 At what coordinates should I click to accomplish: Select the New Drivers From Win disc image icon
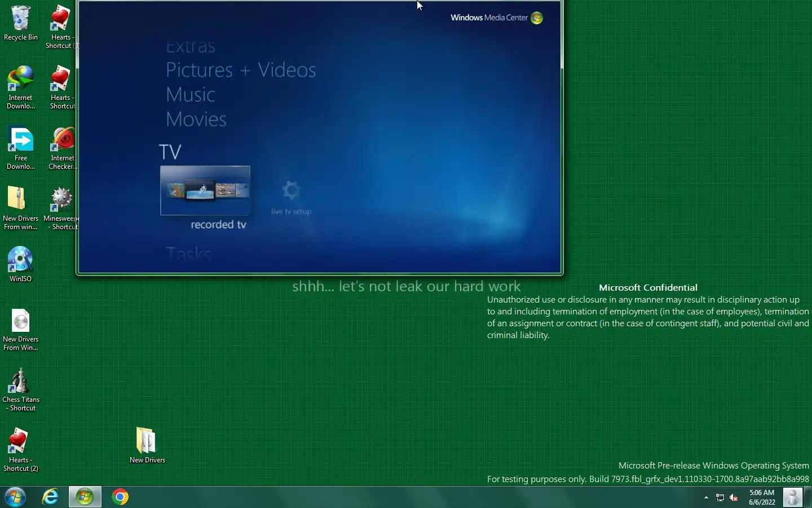[x=20, y=330]
